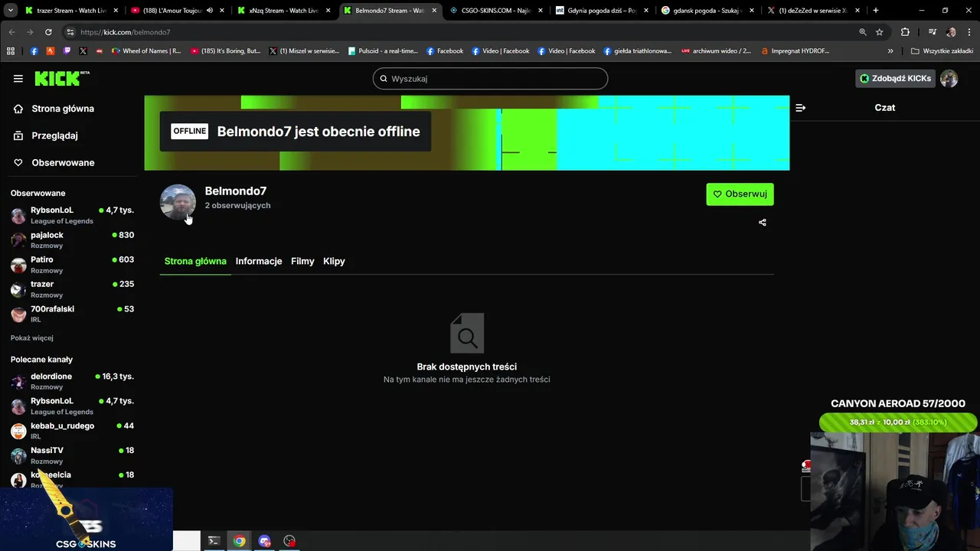
Task: Switch to the Klipy tab
Action: click(x=334, y=261)
